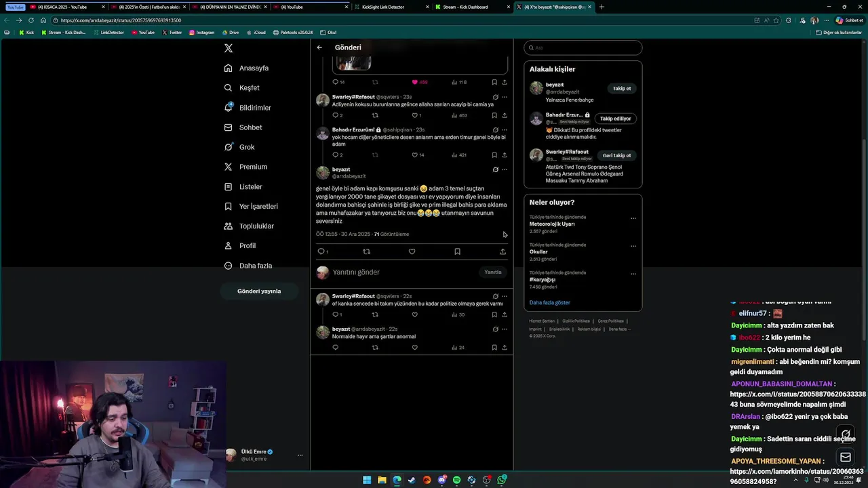
Task: Open new browser tab with plus button
Action: point(601,7)
